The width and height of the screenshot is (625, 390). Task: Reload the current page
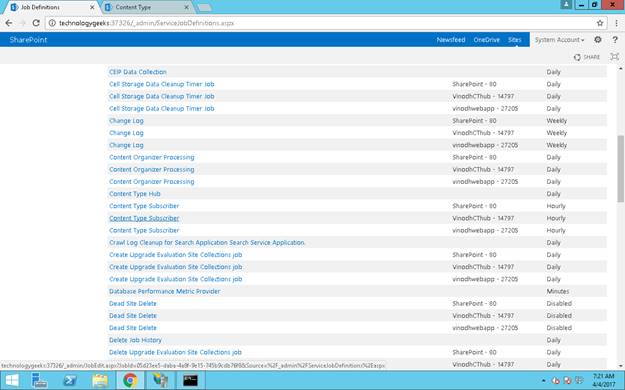coord(36,23)
